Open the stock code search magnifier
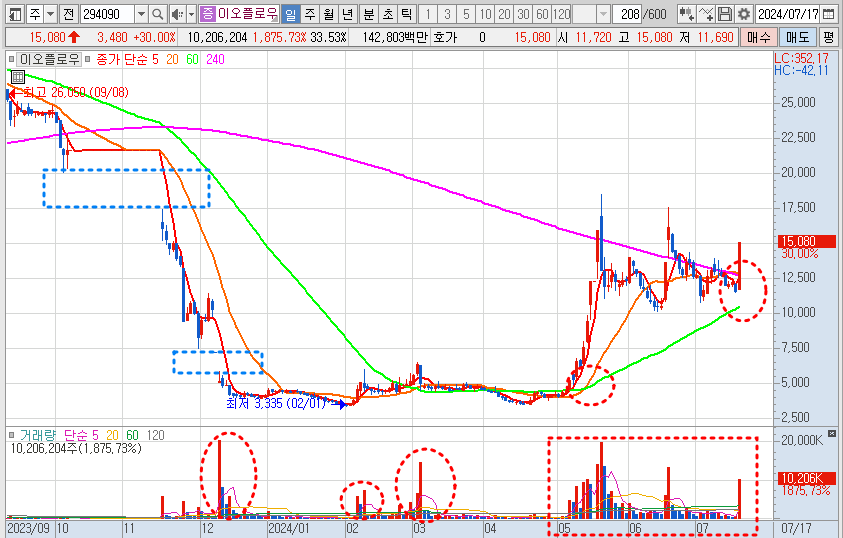 point(158,14)
